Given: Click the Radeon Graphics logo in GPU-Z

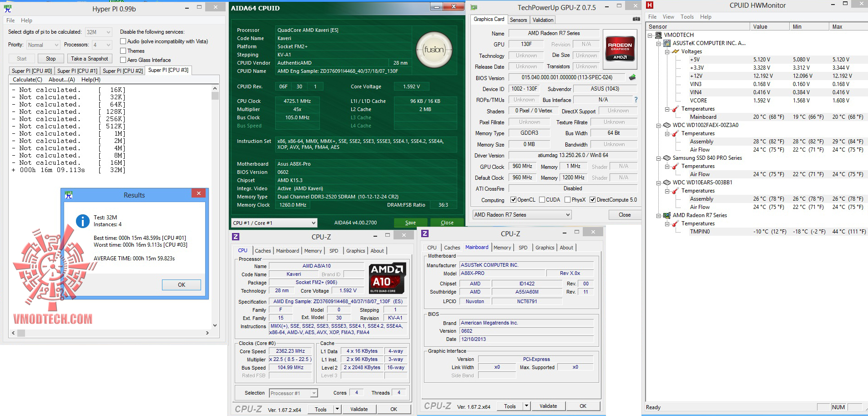Looking at the screenshot, I should [x=620, y=49].
